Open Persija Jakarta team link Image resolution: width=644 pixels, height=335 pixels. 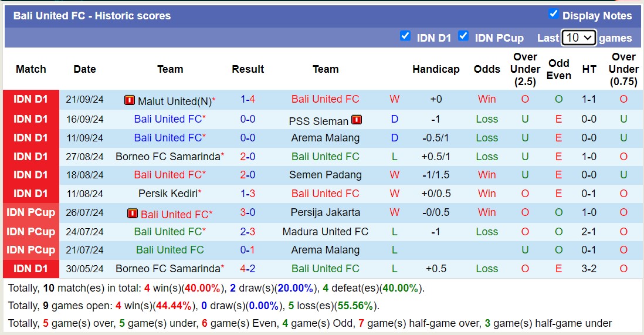pyautogui.click(x=325, y=212)
